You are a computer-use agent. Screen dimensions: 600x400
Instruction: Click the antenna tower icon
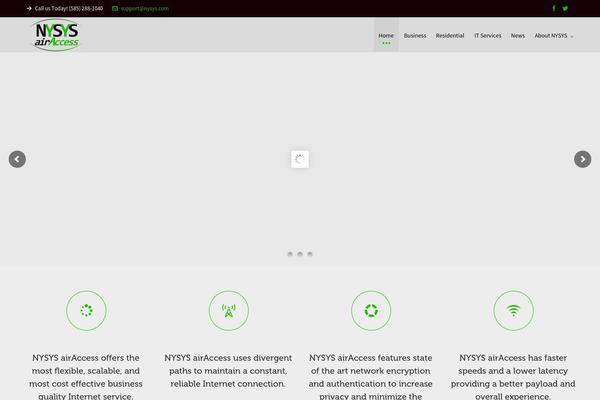tap(229, 310)
